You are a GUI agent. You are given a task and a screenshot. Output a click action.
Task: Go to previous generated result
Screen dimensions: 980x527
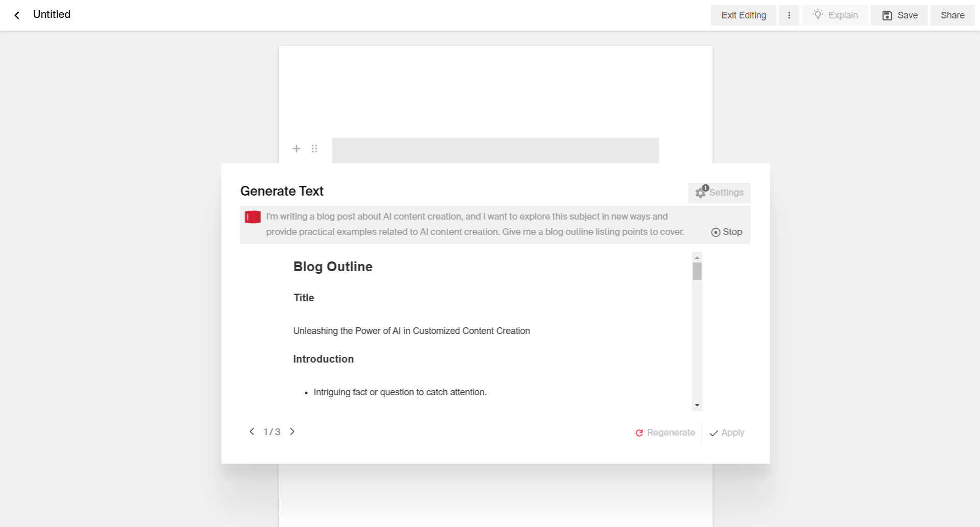click(252, 432)
